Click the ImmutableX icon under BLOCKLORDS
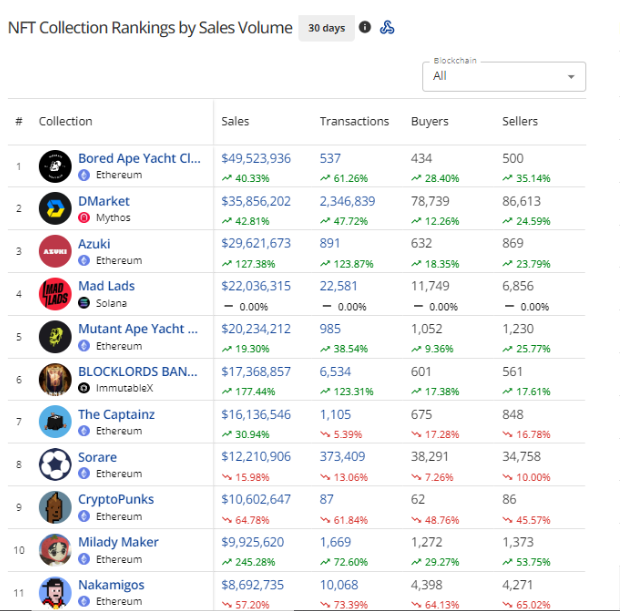 tap(84, 388)
